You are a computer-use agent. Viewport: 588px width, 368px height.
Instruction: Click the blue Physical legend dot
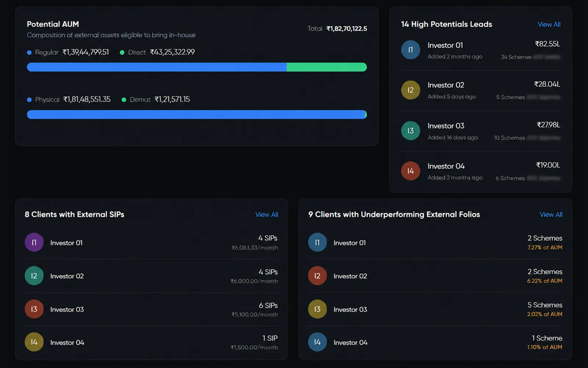[29, 100]
